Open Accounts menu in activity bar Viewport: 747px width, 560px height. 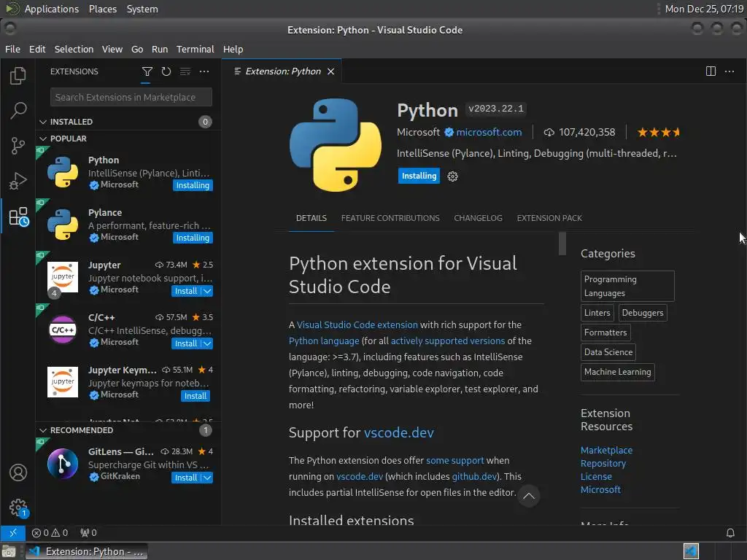point(18,472)
